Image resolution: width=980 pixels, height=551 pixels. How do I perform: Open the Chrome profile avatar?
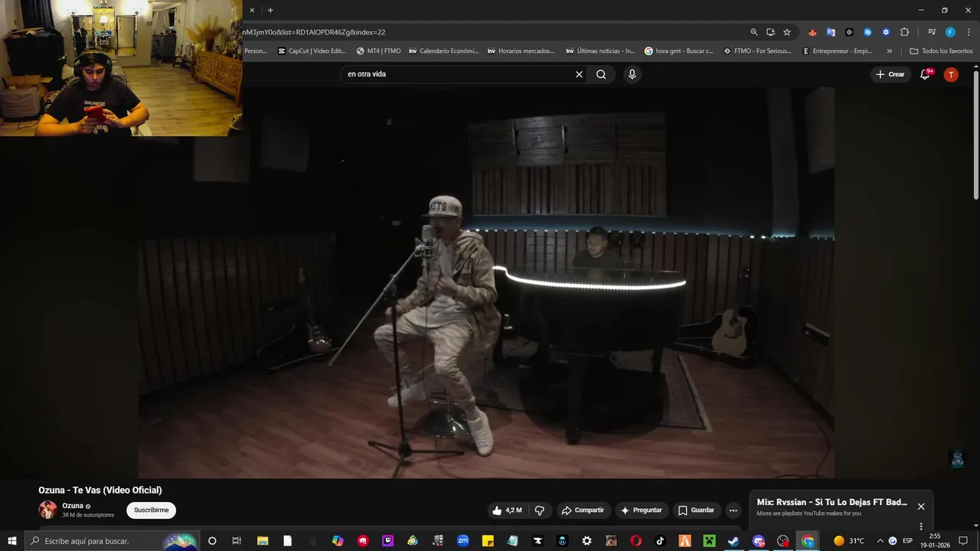pyautogui.click(x=950, y=32)
